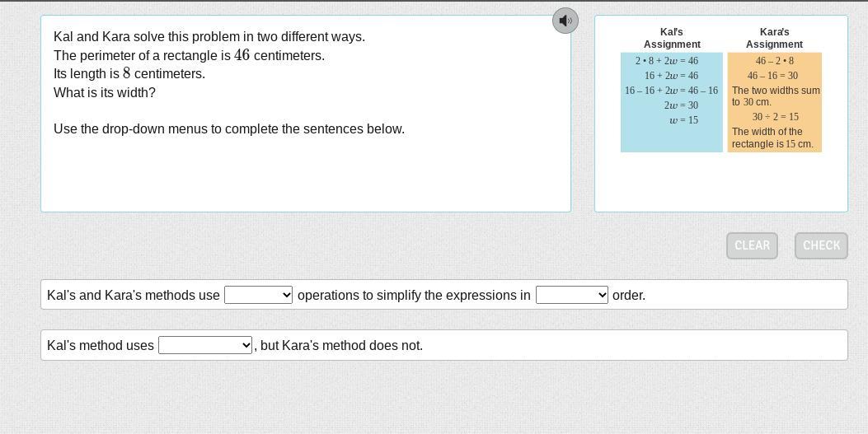This screenshot has height=434, width=868.
Task: Click Kara's first step '46 – 2 • 8'
Action: tap(774, 61)
